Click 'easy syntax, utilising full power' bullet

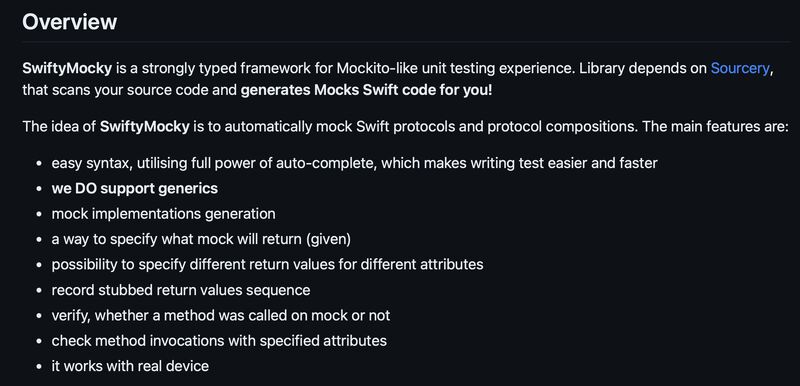[354, 163]
